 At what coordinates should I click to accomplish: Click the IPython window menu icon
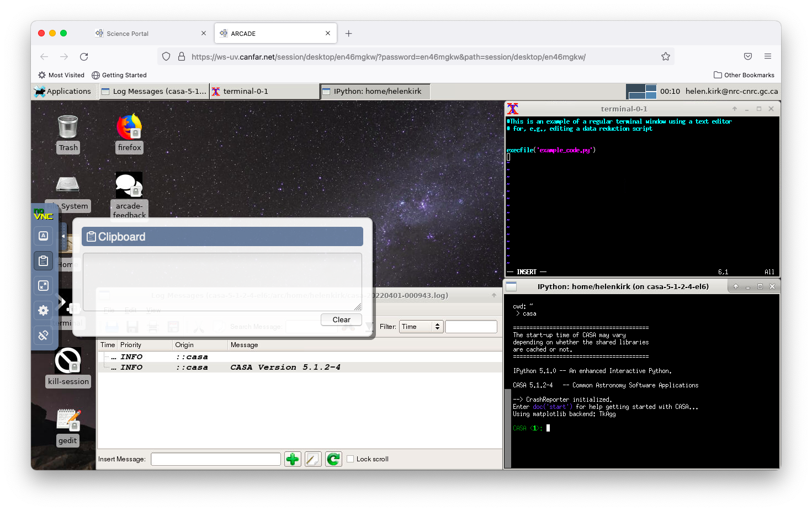point(511,286)
